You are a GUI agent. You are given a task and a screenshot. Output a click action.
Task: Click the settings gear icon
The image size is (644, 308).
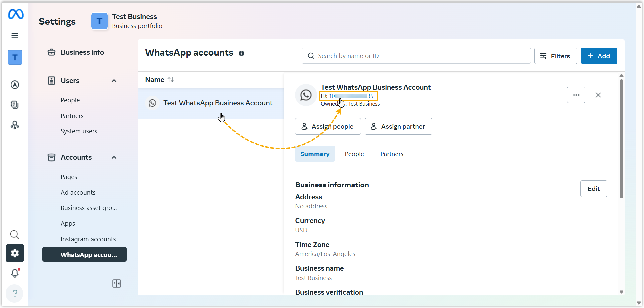pyautogui.click(x=15, y=253)
